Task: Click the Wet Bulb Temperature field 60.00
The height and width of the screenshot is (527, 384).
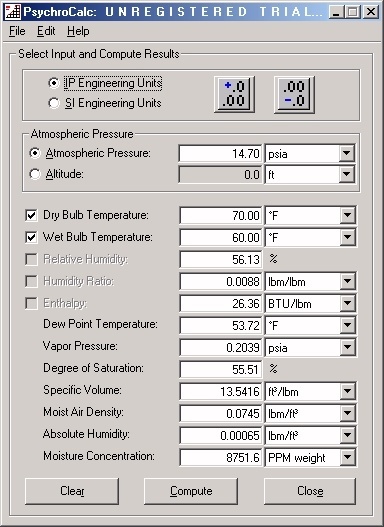Action: (221, 237)
